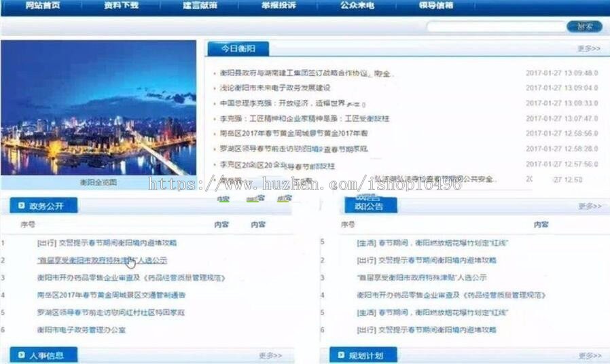Click the 序号 column header under 政务公开

pyautogui.click(x=28, y=224)
